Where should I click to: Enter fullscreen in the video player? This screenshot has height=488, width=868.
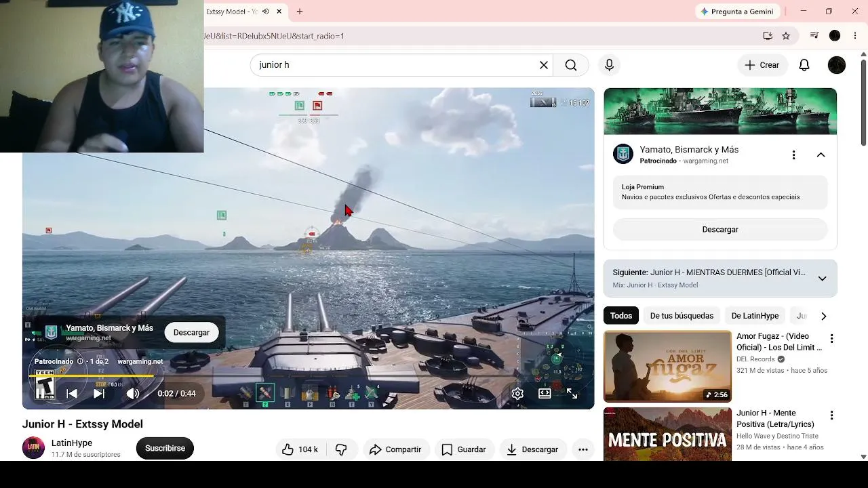point(572,394)
